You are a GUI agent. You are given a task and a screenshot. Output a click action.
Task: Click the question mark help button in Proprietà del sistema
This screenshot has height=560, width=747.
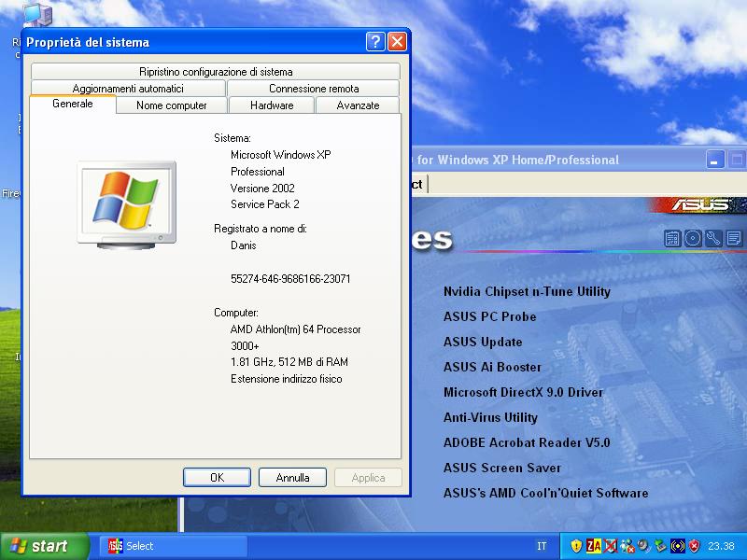pyautogui.click(x=375, y=42)
